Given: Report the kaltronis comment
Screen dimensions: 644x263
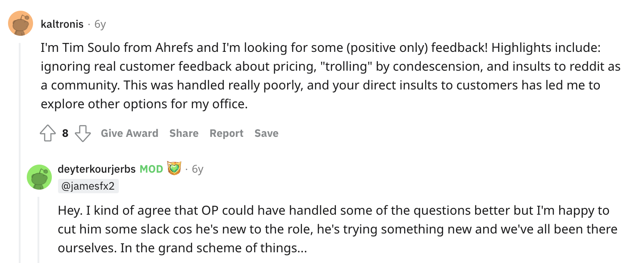Looking at the screenshot, I should [226, 133].
